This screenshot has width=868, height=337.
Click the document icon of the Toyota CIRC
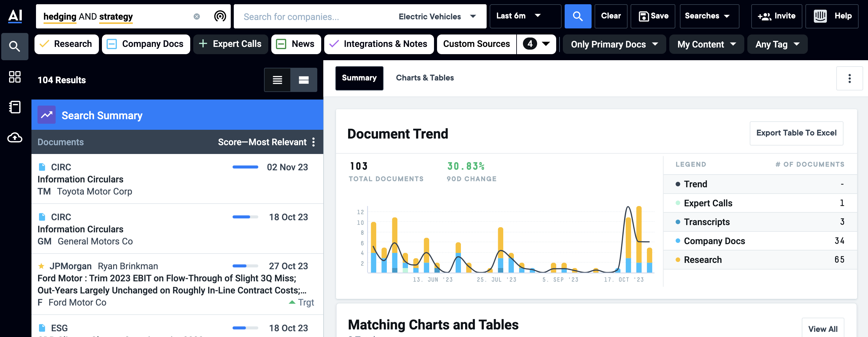point(42,167)
